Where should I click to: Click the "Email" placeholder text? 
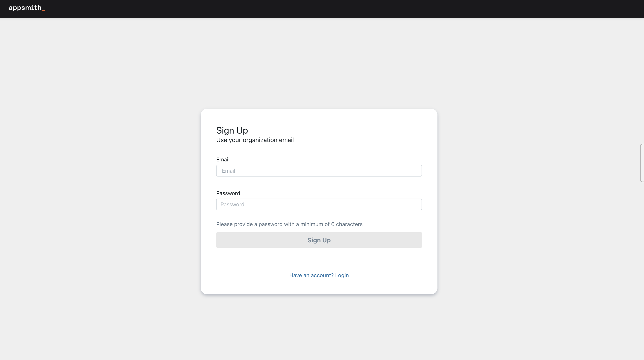[x=228, y=171]
